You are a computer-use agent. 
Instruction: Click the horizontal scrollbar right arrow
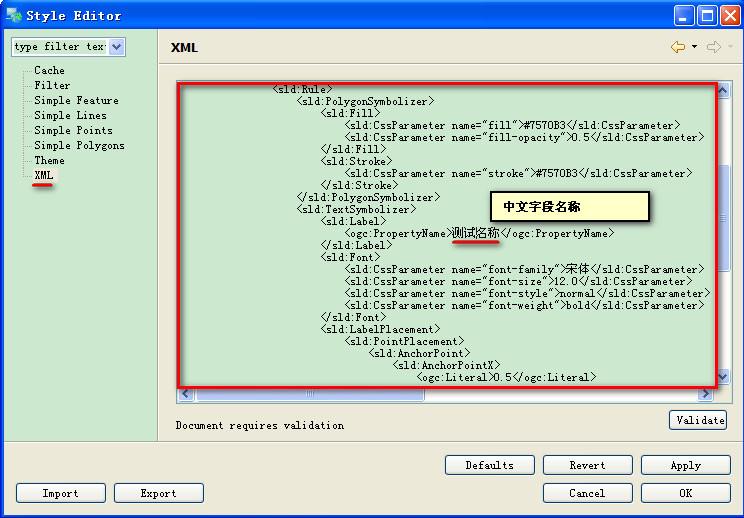706,394
